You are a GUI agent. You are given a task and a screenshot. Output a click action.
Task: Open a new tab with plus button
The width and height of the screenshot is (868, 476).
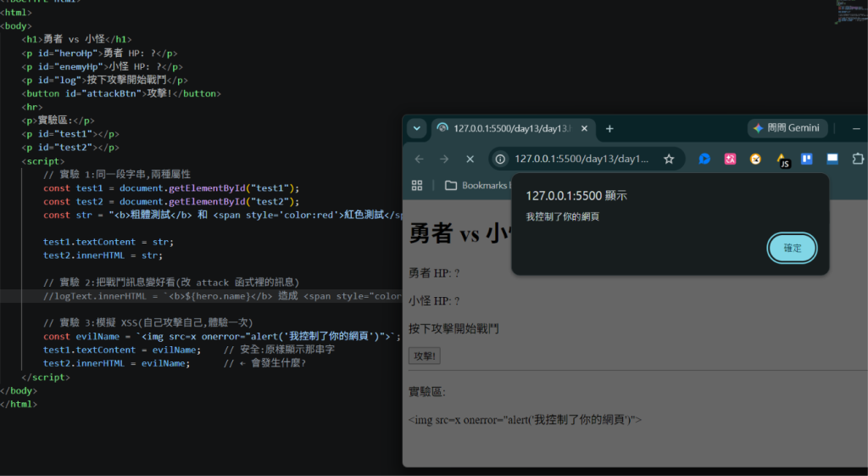(609, 129)
